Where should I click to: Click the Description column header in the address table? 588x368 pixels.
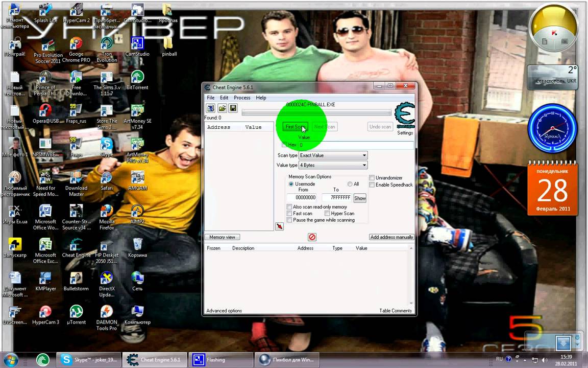click(x=243, y=248)
